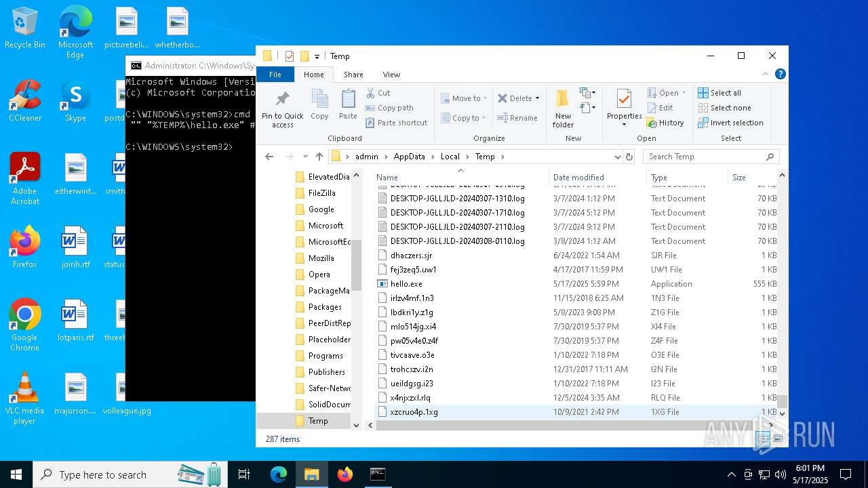Switch to details view button
The width and height of the screenshot is (868, 488).
click(x=763, y=440)
